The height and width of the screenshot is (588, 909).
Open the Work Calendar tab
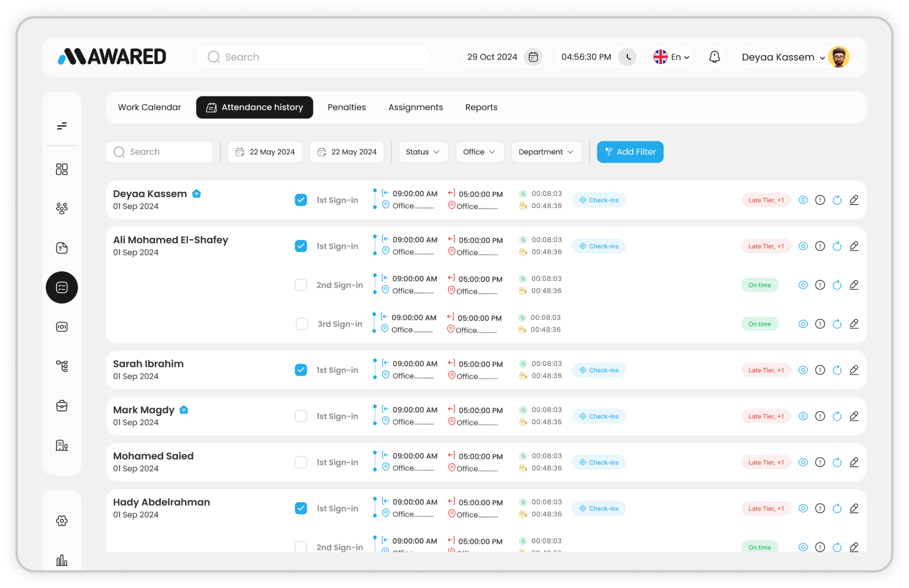click(149, 107)
